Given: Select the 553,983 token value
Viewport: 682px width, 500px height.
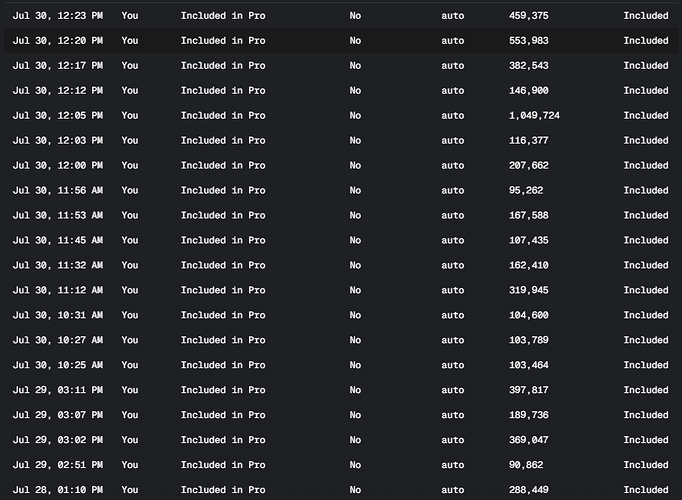Looking at the screenshot, I should click(x=528, y=41).
